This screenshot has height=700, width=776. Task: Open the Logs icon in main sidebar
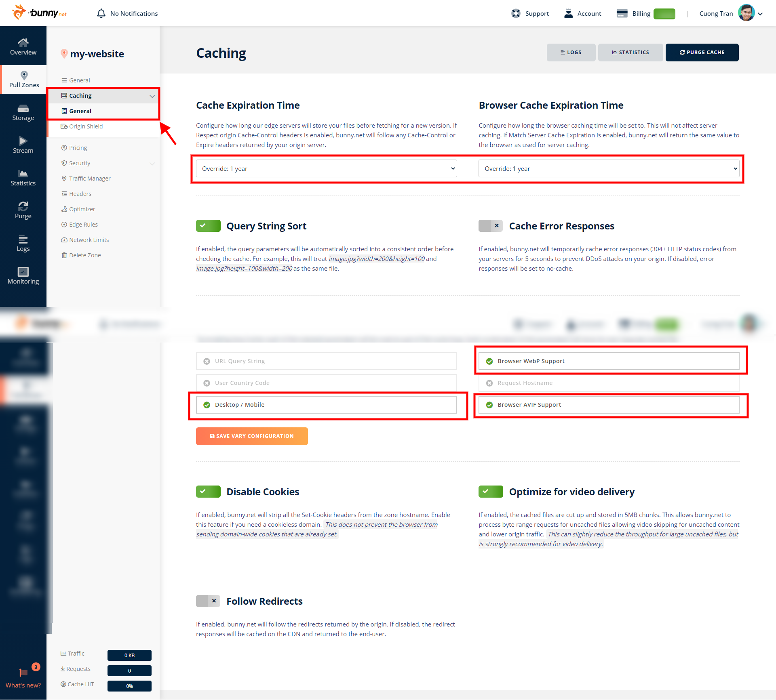pyautogui.click(x=23, y=239)
